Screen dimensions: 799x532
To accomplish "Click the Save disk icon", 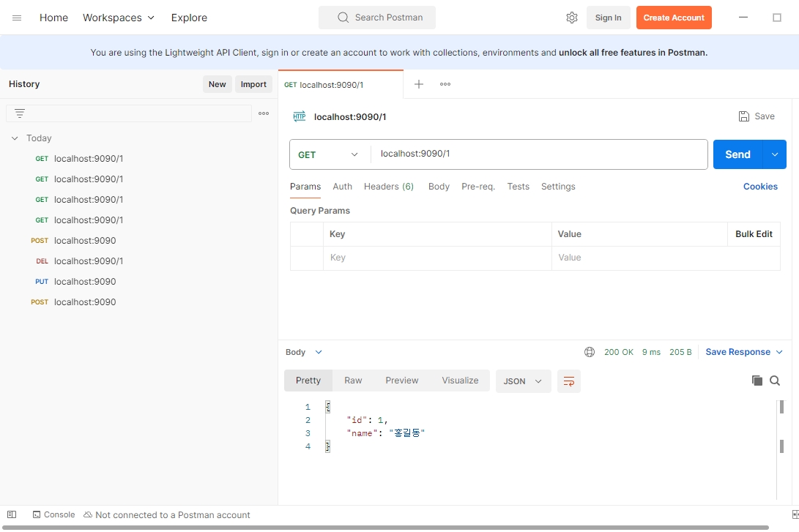I will 743,116.
